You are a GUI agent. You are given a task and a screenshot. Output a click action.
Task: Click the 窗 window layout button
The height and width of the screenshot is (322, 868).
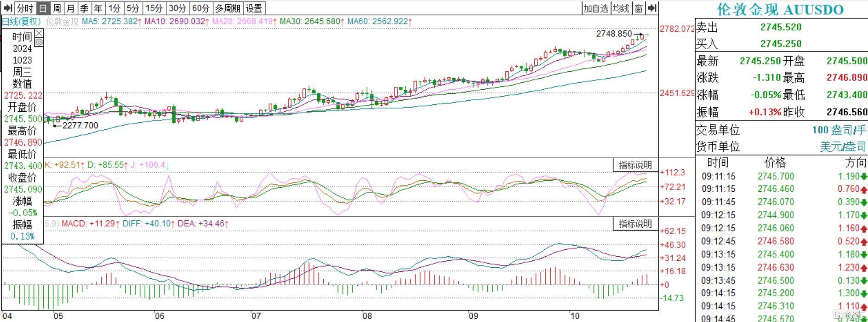pyautogui.click(x=639, y=8)
